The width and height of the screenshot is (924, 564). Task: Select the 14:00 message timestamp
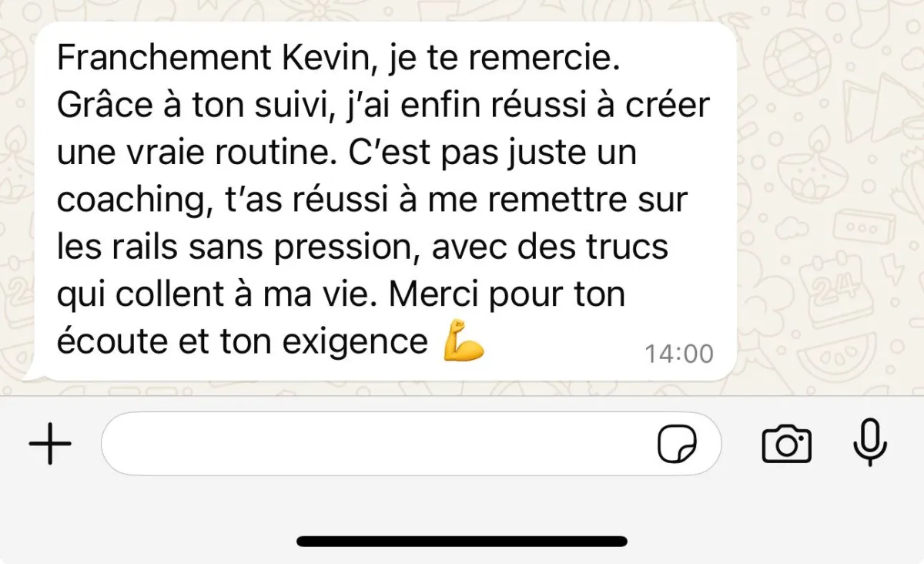(x=679, y=354)
